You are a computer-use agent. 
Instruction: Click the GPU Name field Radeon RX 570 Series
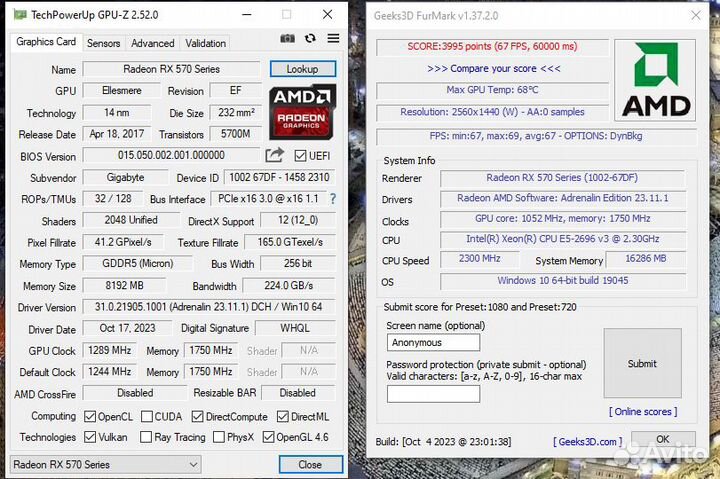tap(171, 69)
